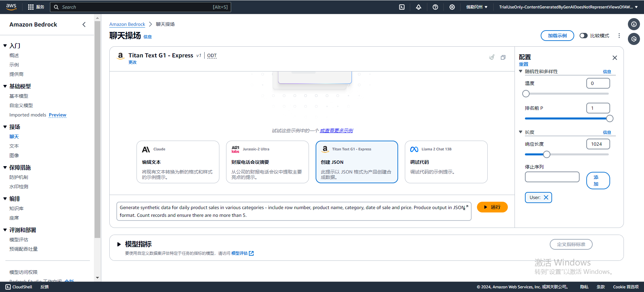Select the 聊天 playground item

(14, 137)
